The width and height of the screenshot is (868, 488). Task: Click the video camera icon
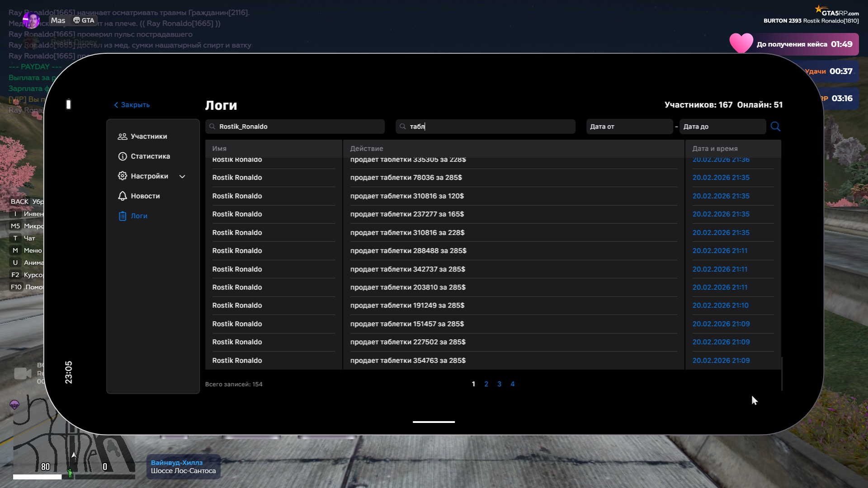tap(23, 373)
